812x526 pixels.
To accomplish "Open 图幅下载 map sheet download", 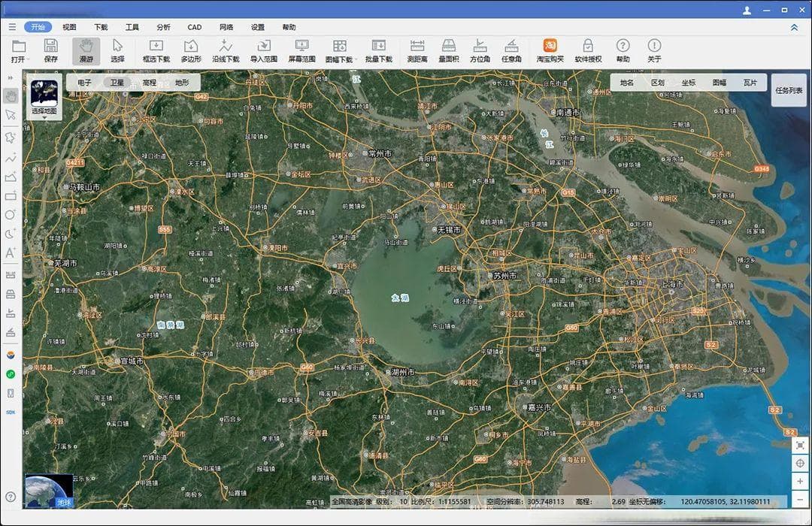I will point(340,51).
